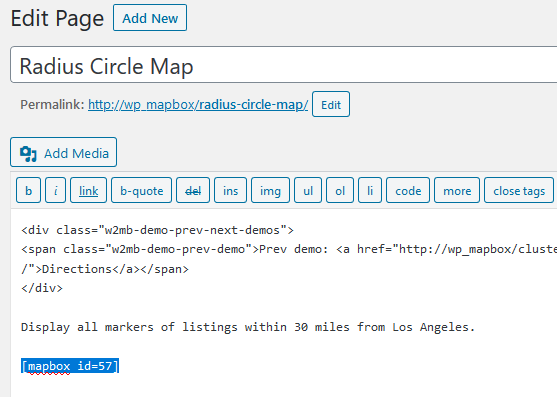Image resolution: width=557 pixels, height=397 pixels.
Task: Insert an ordered list with ol
Action: coord(340,191)
